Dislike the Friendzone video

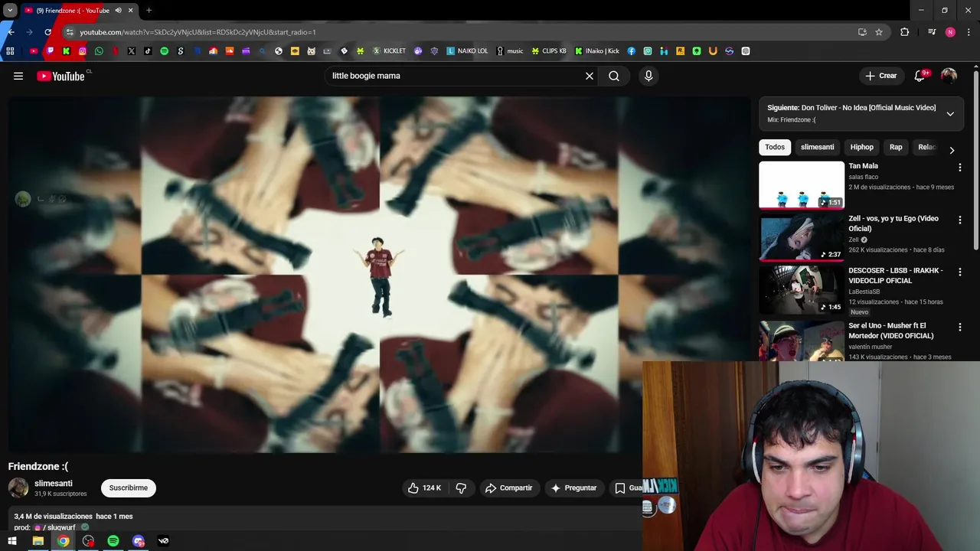point(461,487)
